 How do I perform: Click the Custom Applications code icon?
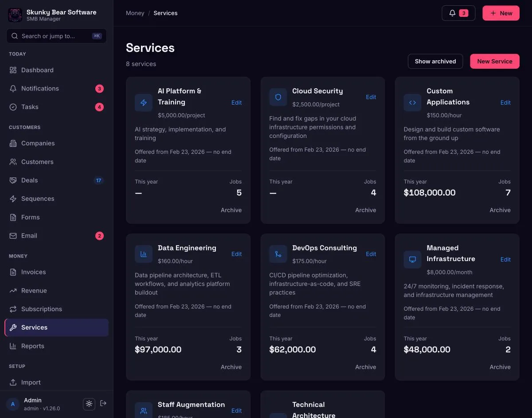pos(412,102)
